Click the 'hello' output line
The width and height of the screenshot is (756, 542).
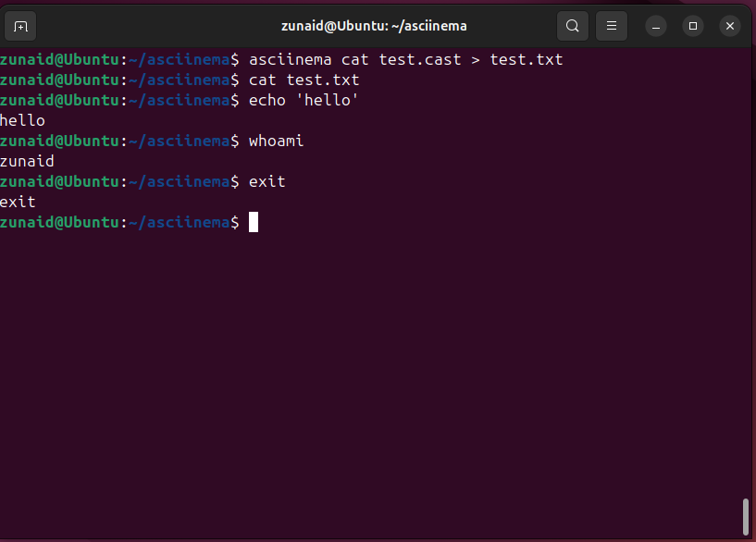pos(22,120)
